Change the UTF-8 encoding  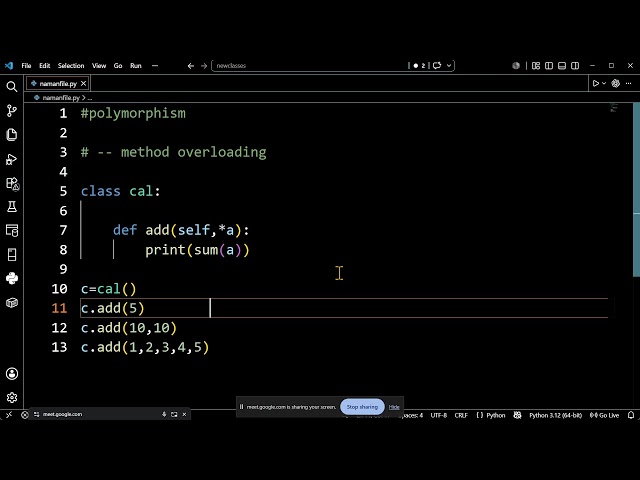pyautogui.click(x=439, y=415)
